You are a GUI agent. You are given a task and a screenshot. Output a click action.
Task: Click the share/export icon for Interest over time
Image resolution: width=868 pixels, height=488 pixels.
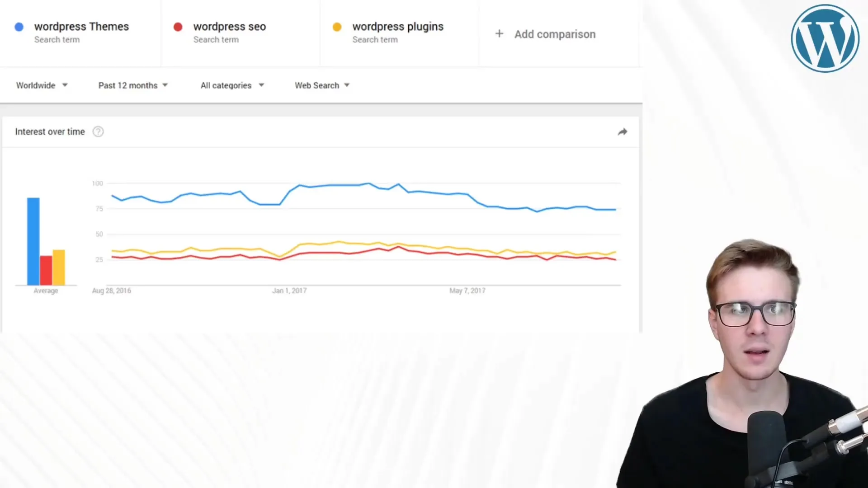click(x=623, y=131)
